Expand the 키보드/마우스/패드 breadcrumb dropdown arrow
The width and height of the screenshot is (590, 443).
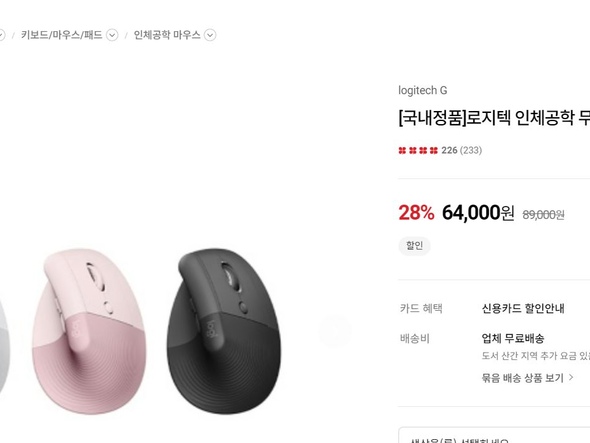112,35
